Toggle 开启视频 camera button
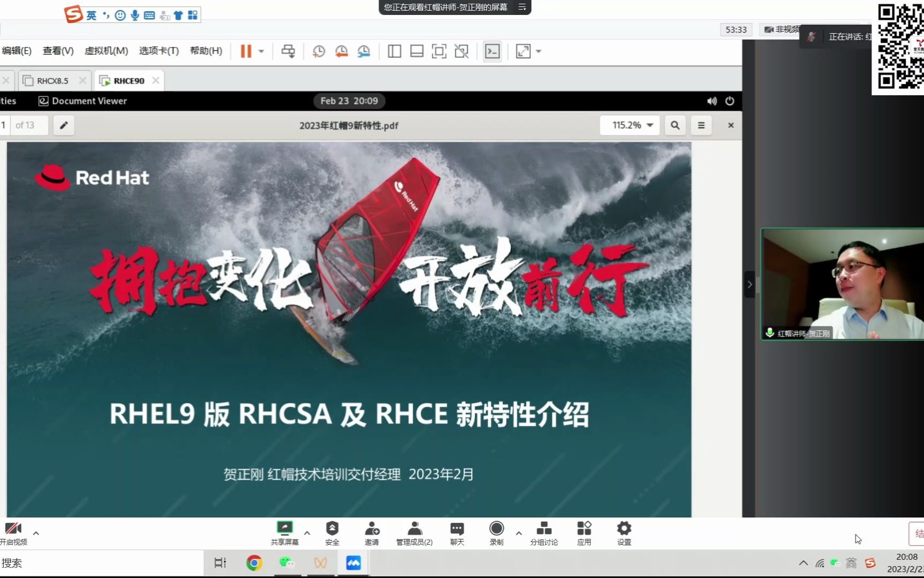Viewport: 924px width, 578px height. tap(13, 534)
